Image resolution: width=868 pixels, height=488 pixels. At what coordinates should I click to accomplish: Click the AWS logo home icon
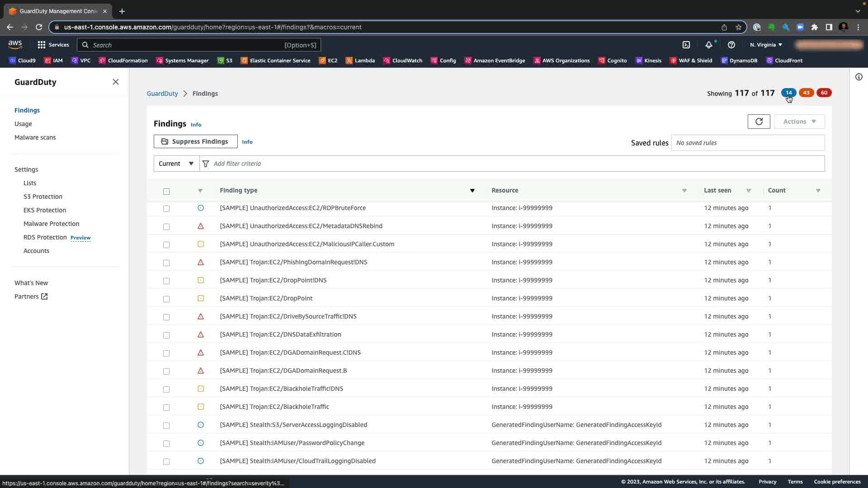point(15,44)
